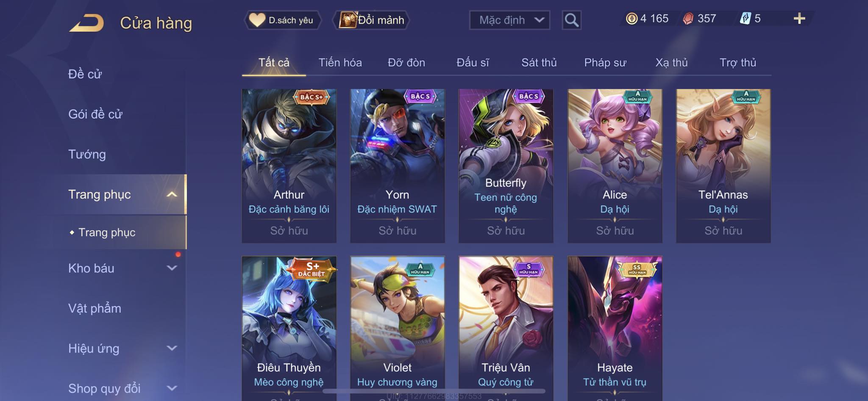The width and height of the screenshot is (868, 401).
Task: Click the gold coin currency icon
Action: (x=632, y=19)
